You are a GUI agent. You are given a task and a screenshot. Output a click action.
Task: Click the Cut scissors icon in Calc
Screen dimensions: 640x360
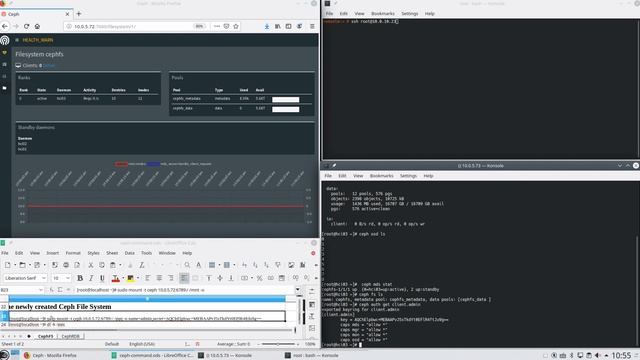coord(91,265)
